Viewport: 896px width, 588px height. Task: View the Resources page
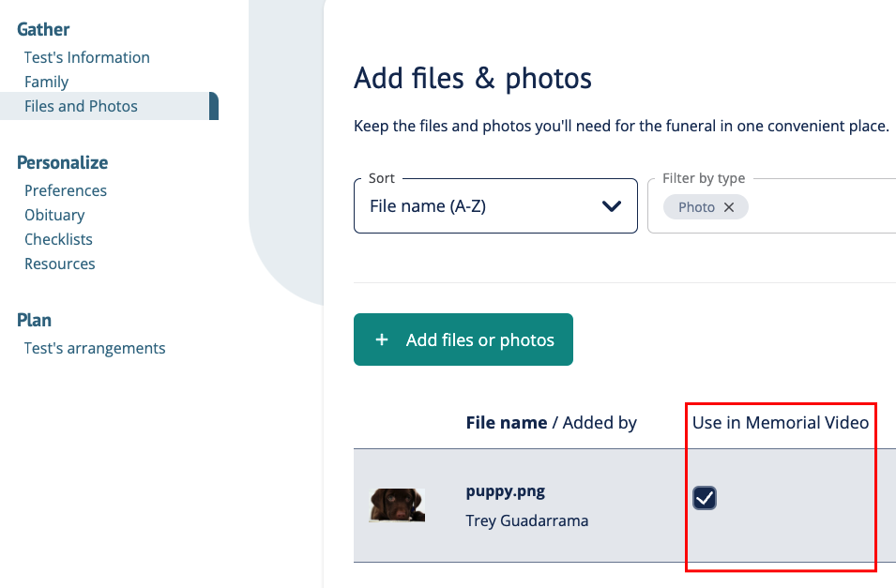(x=59, y=264)
